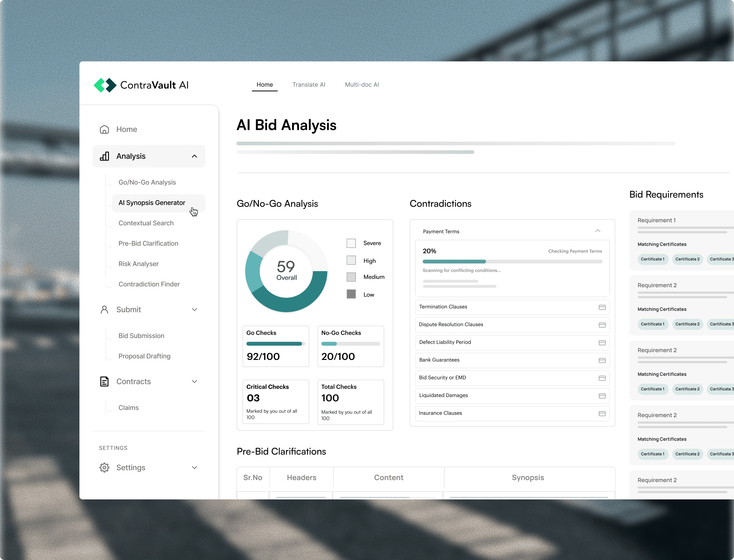Open Contextual Search menu item

pos(146,223)
